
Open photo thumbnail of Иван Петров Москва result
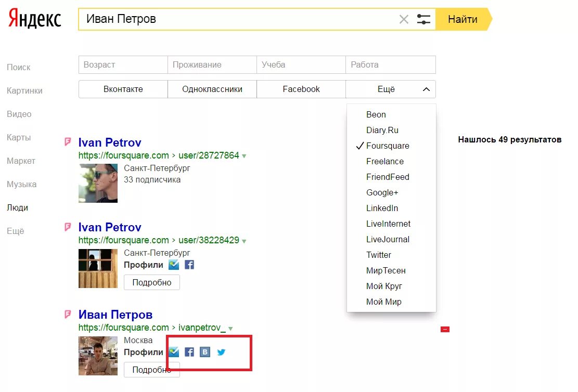click(x=98, y=356)
